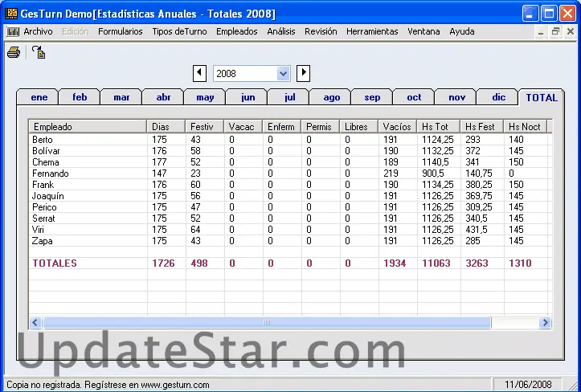This screenshot has width=581, height=392.
Task: Minimize the inner document window
Action: pyautogui.click(x=541, y=31)
